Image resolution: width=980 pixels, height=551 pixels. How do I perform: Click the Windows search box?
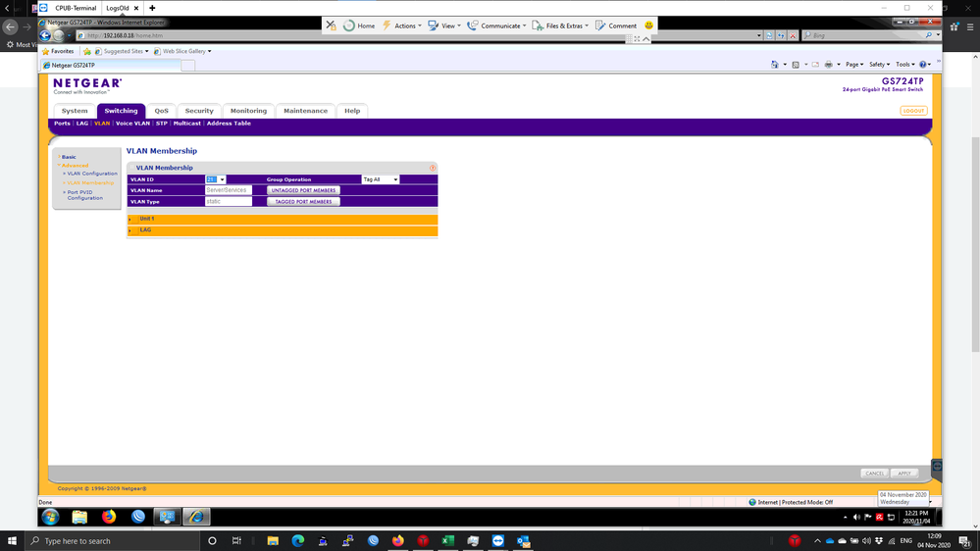[x=113, y=540]
